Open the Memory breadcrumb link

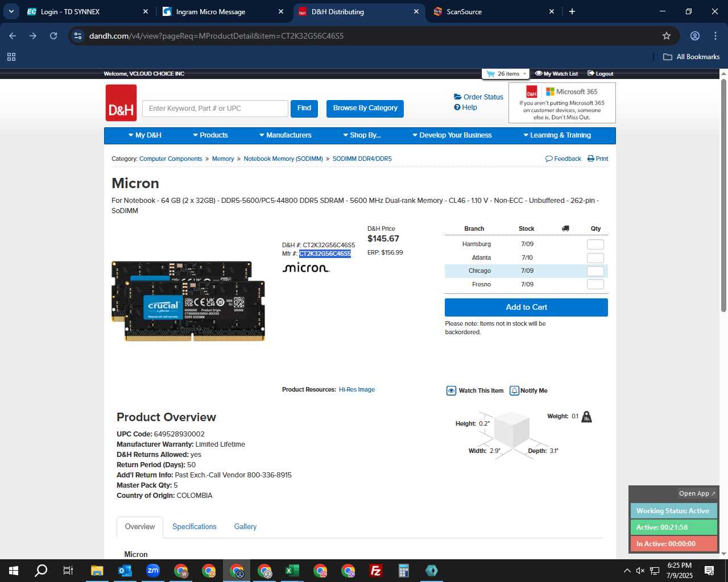click(223, 159)
